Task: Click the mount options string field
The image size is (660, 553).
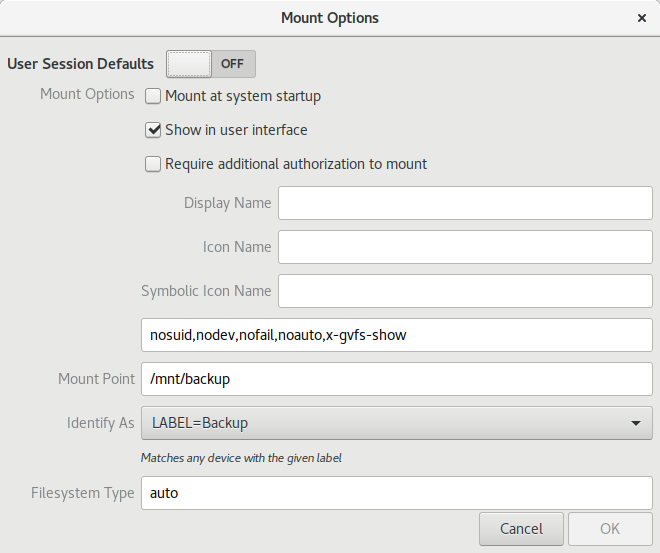Action: (x=397, y=335)
